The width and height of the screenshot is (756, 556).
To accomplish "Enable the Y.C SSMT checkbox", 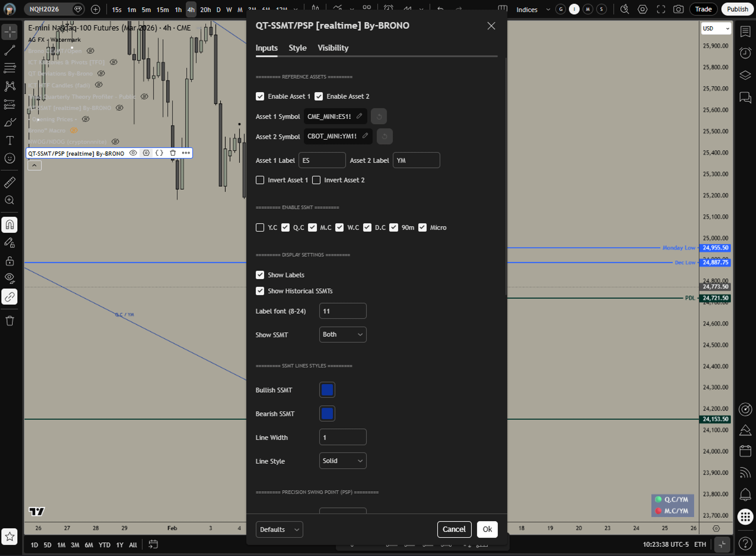I will click(x=260, y=227).
